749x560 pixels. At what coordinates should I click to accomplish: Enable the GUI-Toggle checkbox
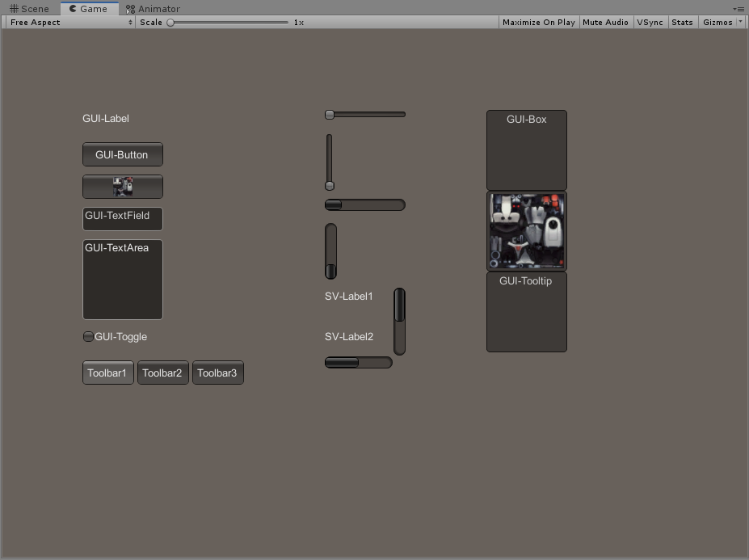(x=87, y=337)
